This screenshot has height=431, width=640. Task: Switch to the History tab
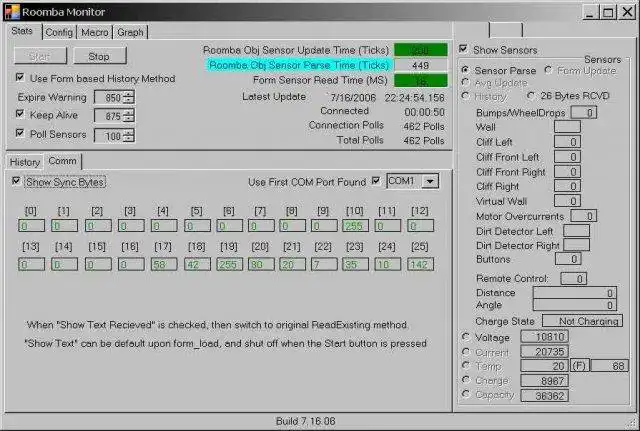point(24,162)
